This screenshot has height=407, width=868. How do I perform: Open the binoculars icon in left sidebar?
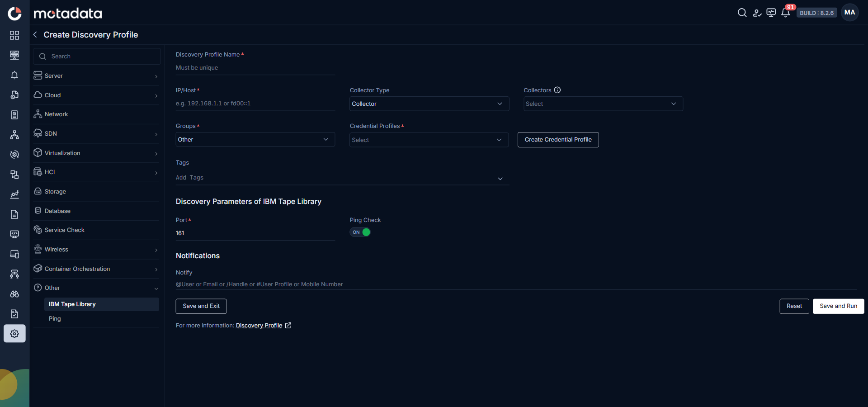[14, 294]
